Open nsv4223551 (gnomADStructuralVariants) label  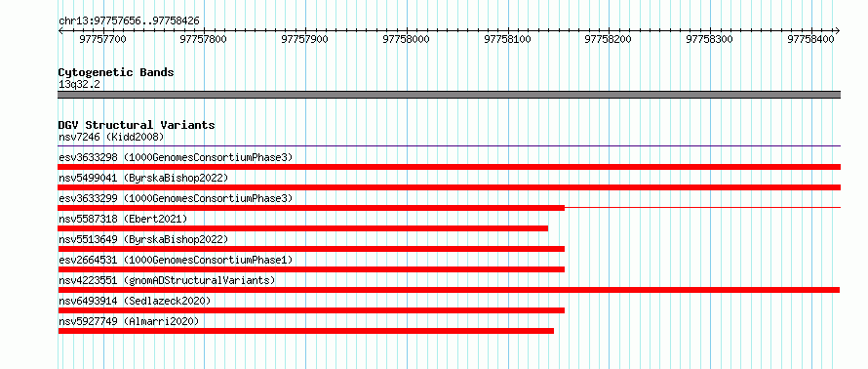coord(167,280)
